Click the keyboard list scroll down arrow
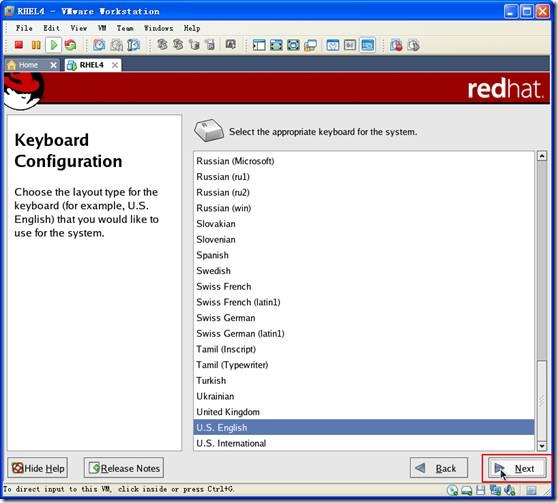Viewport: 558px width, 503px height. point(542,446)
